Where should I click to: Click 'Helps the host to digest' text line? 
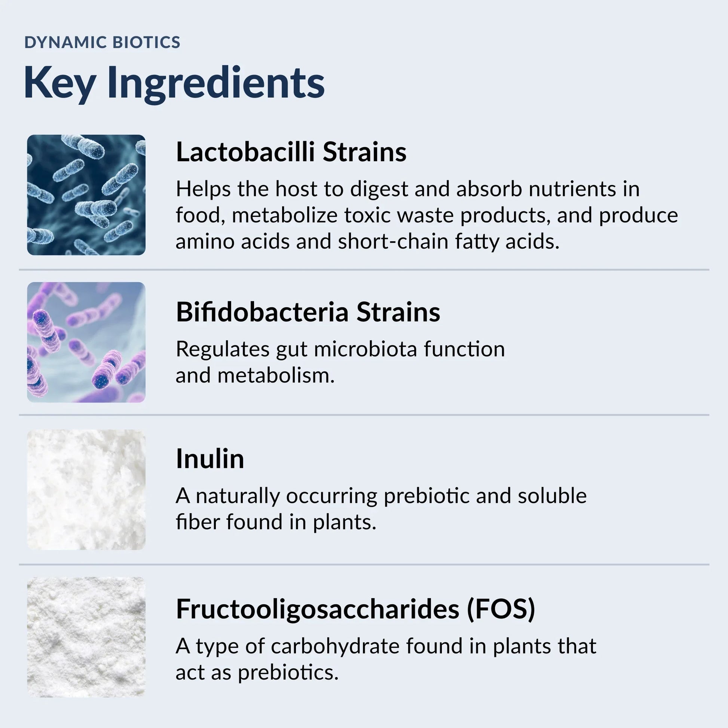(292, 189)
